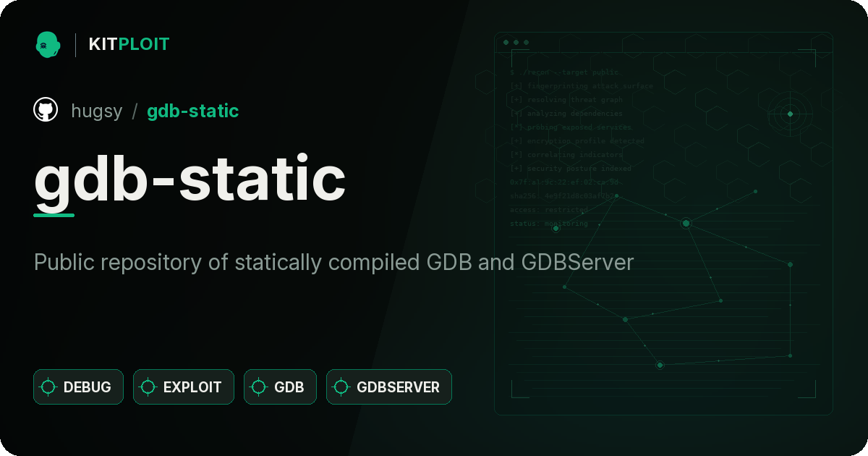
Task: Open the hugsy owner link
Action: (97, 111)
